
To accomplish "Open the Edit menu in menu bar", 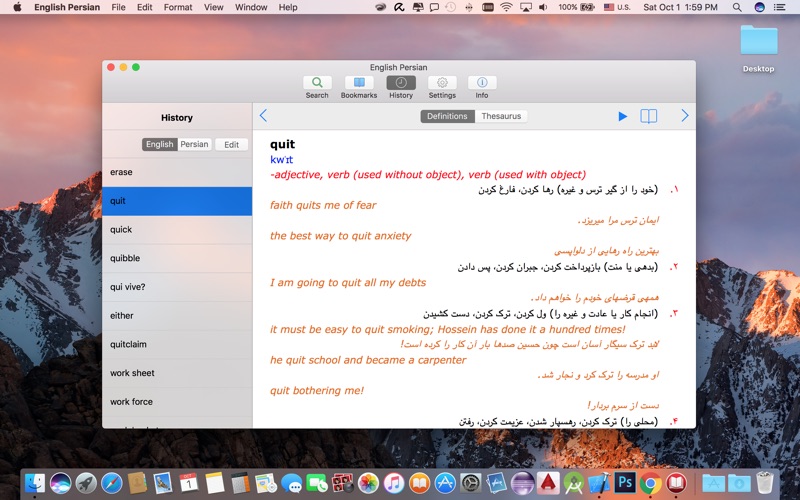I will pos(144,7).
